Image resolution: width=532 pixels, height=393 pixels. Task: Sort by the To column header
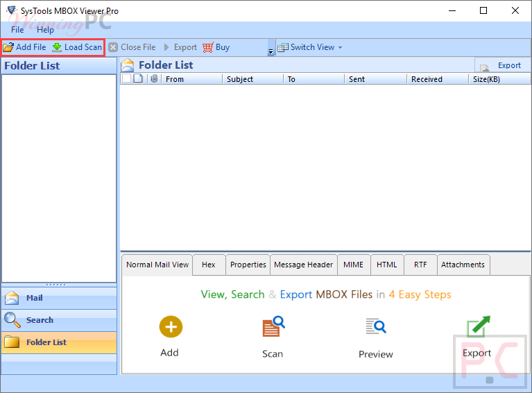pos(314,79)
